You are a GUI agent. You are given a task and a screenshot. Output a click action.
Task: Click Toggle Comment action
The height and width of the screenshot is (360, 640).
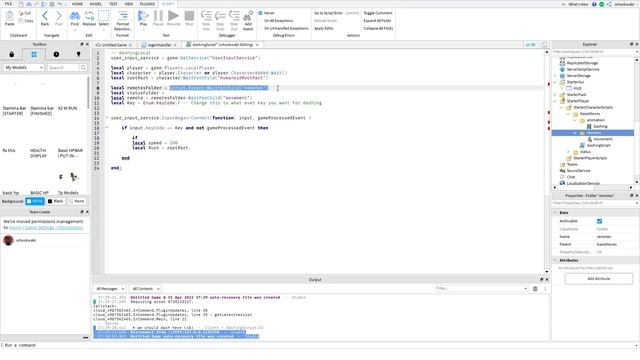click(378, 13)
